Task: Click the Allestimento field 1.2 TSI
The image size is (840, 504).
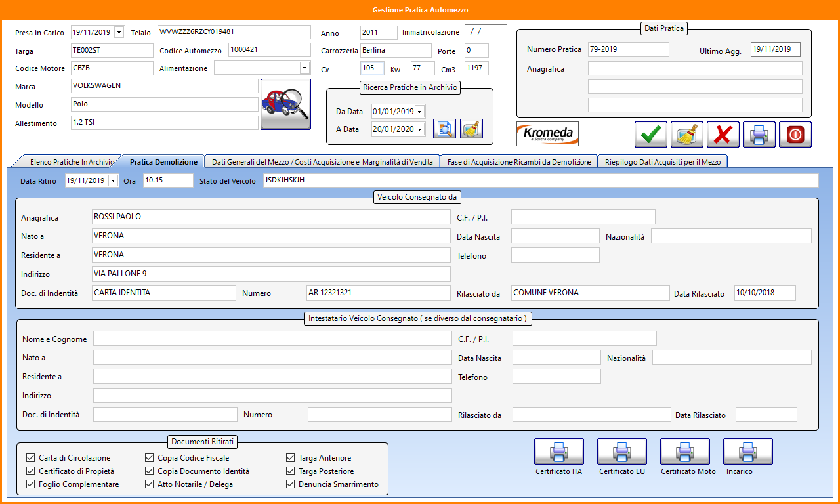Action: click(x=164, y=123)
